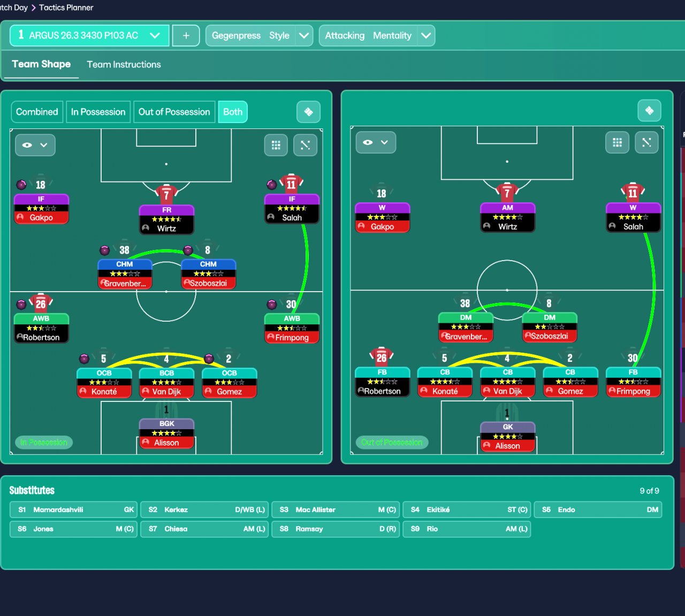Image resolution: width=685 pixels, height=616 pixels.
Task: Click Frimpong FB card out of possession
Action: (x=633, y=382)
